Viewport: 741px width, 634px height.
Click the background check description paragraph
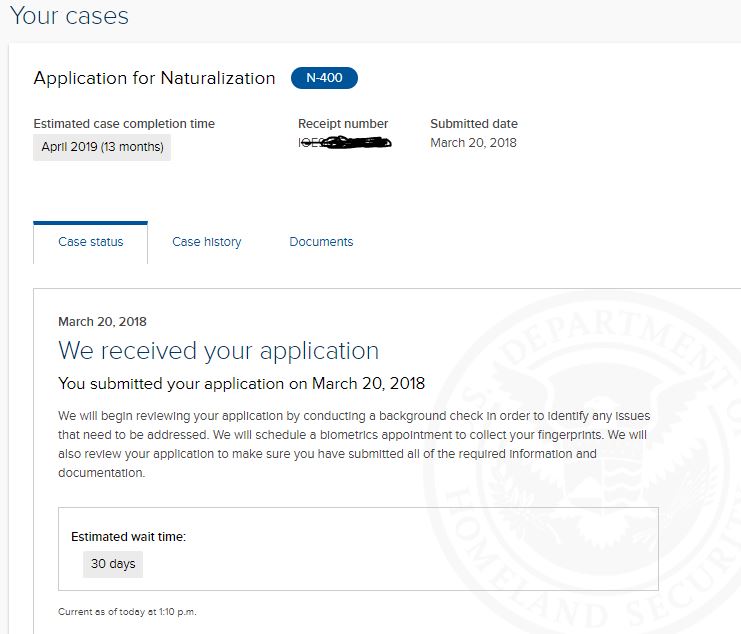point(354,444)
